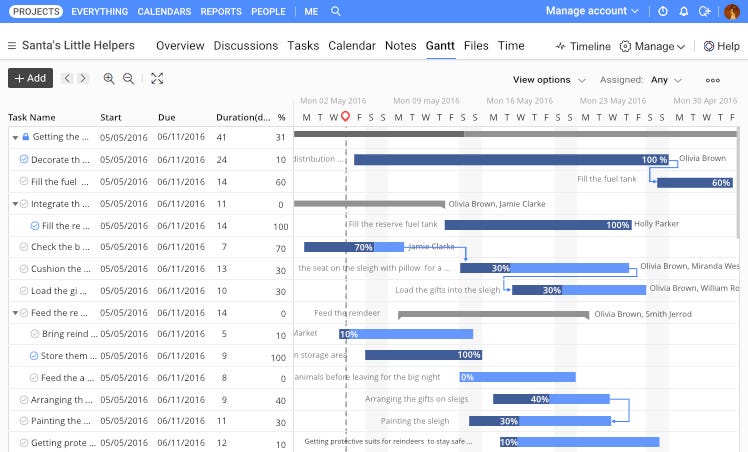Click the 70% progress bar of Check task

pos(354,247)
